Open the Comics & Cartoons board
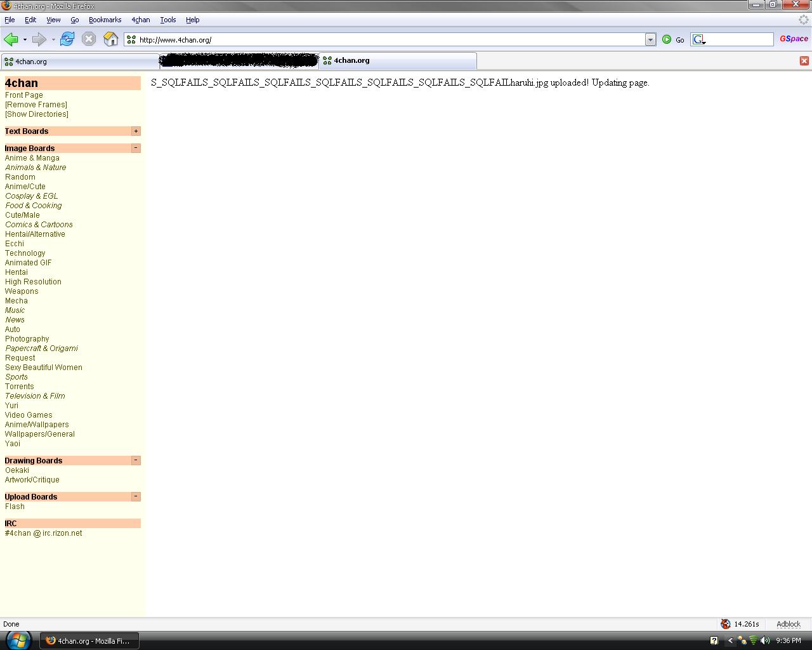 [x=39, y=225]
